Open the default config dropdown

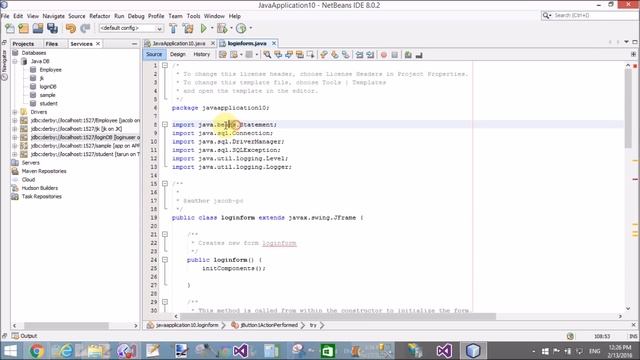tap(131, 28)
